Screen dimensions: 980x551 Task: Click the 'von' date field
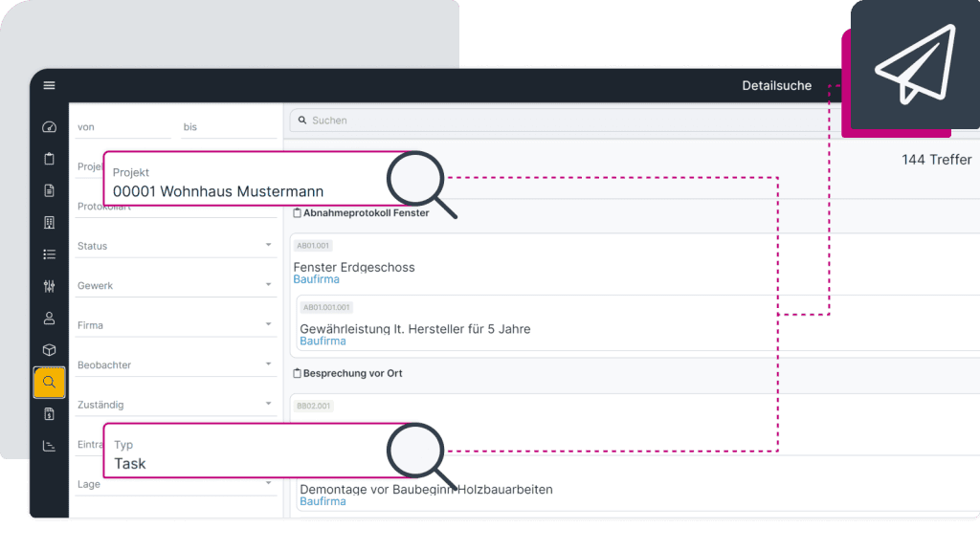click(122, 127)
